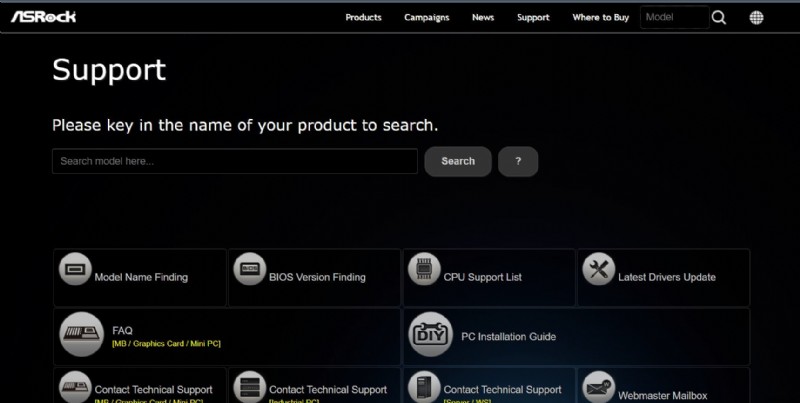Open the Latest Drivers Update link
Image resolution: width=800 pixels, height=403 pixels.
(667, 278)
